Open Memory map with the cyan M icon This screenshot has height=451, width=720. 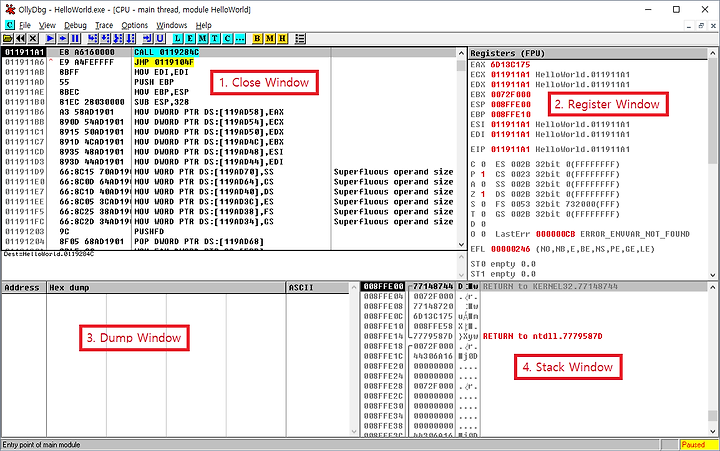(x=202, y=39)
